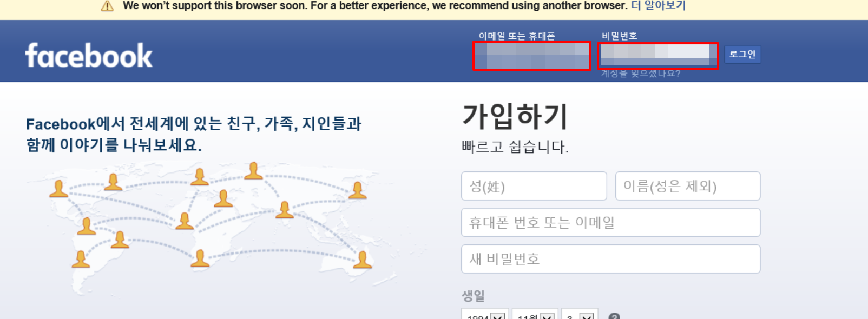
Task: Click the 로그인 button
Action: click(742, 54)
